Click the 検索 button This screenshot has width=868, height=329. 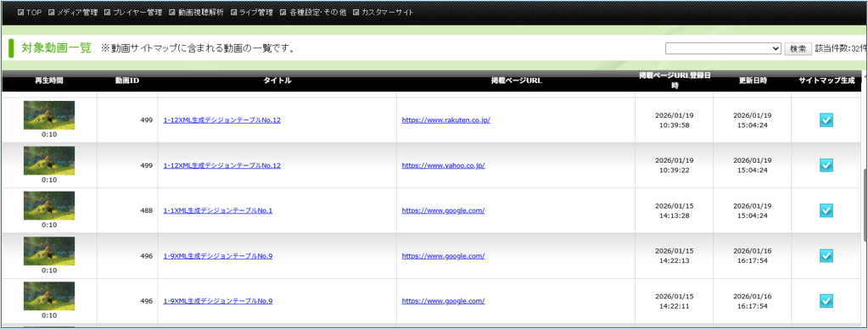coord(798,48)
